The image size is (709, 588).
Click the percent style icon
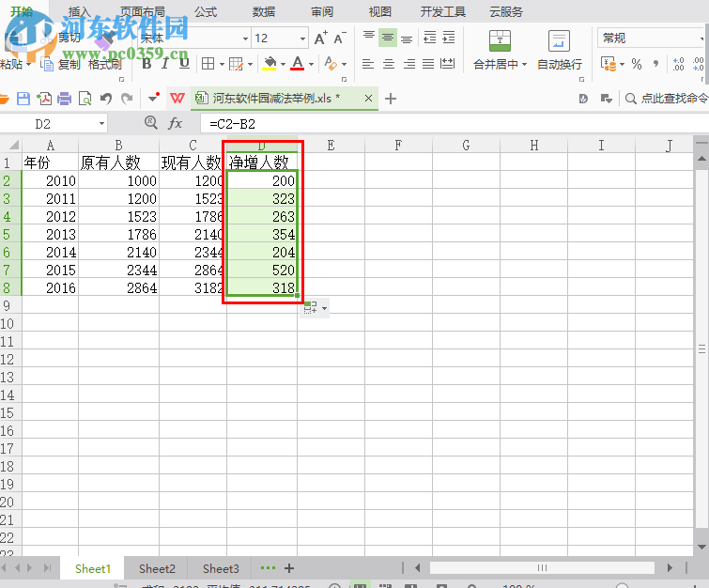pos(637,64)
